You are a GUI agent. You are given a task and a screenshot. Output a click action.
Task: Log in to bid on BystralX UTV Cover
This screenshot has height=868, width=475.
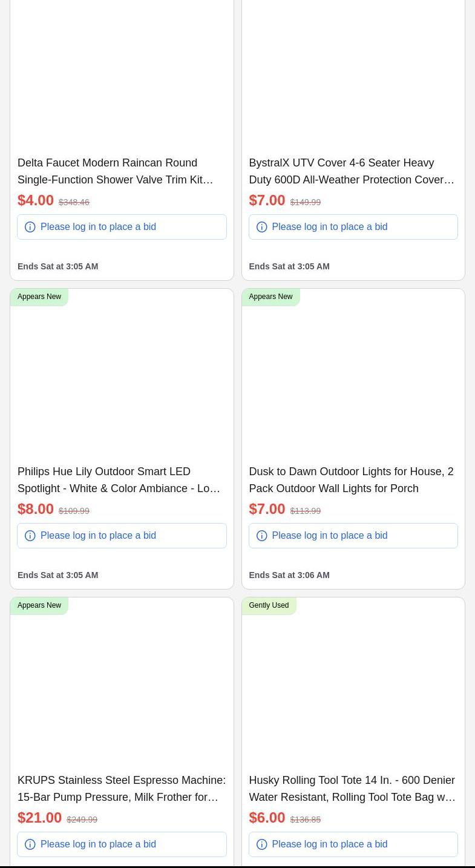coord(329,227)
